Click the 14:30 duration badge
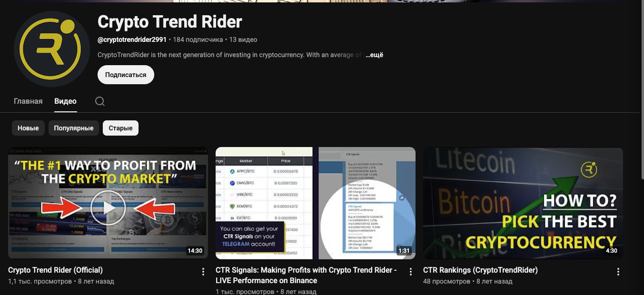 point(195,251)
